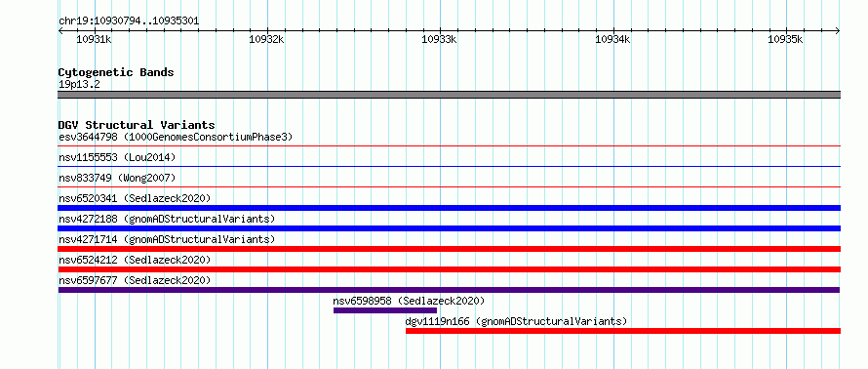Click the nsv6524212 (Sedlazeck2020) label
The width and height of the screenshot is (868, 369).
(135, 260)
